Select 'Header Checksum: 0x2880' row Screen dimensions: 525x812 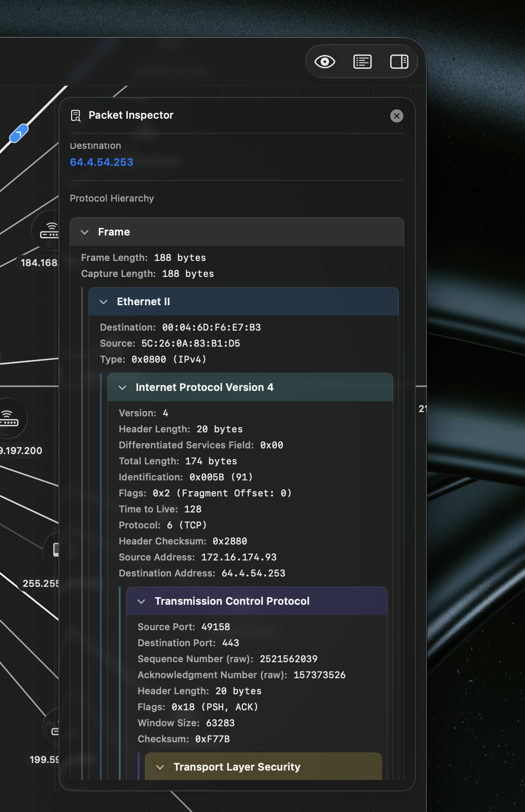[x=183, y=541]
